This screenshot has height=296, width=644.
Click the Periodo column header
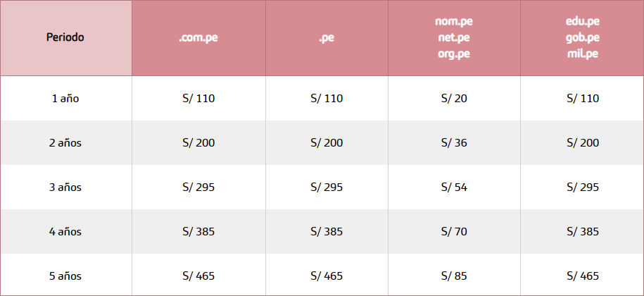(65, 37)
